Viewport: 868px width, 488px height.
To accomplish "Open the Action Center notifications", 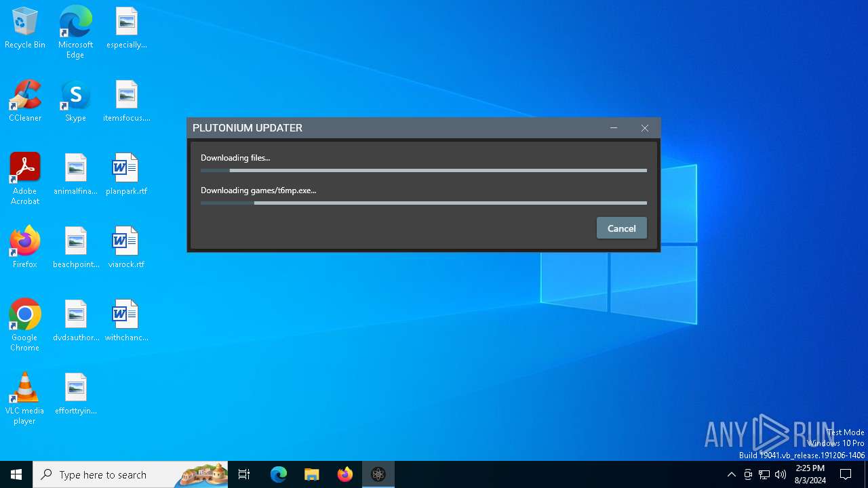I will click(x=846, y=474).
